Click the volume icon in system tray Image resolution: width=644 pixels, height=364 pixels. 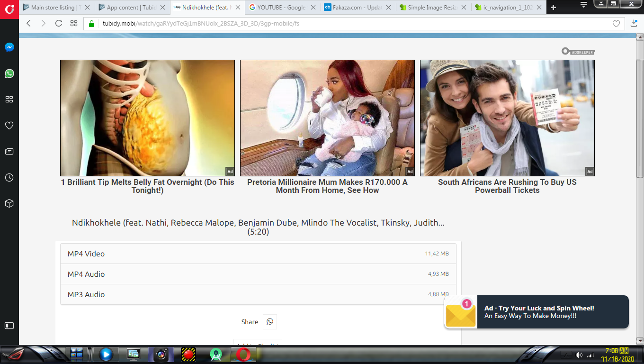pos(579,355)
